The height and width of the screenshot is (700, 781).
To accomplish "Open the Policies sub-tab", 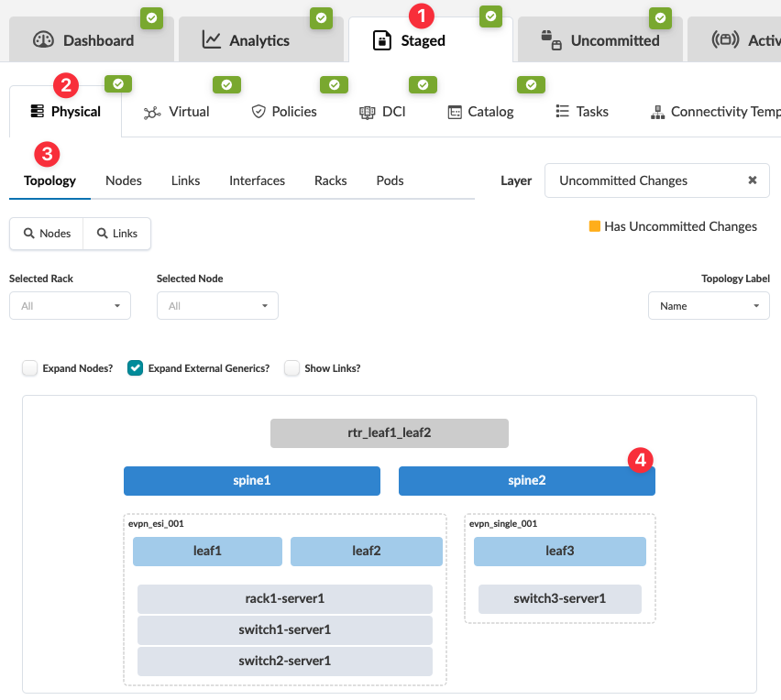I will click(284, 112).
